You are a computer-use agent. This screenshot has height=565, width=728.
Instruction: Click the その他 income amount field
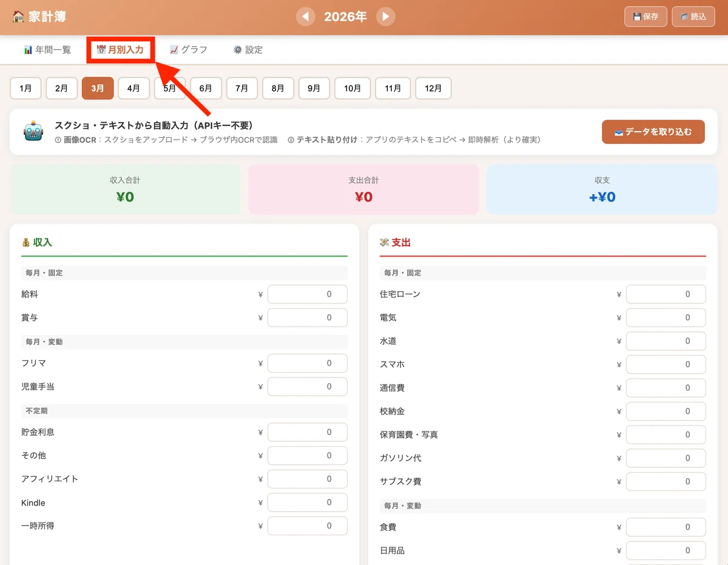click(308, 455)
